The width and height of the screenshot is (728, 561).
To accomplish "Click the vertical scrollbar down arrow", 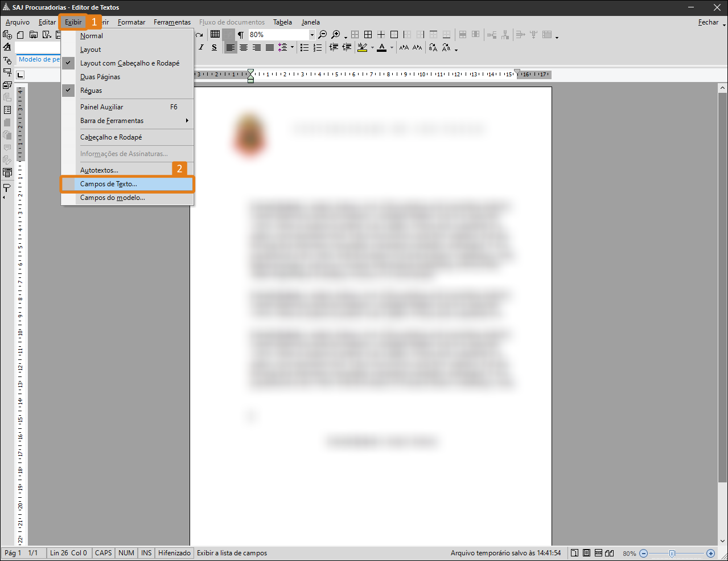I will click(722, 541).
